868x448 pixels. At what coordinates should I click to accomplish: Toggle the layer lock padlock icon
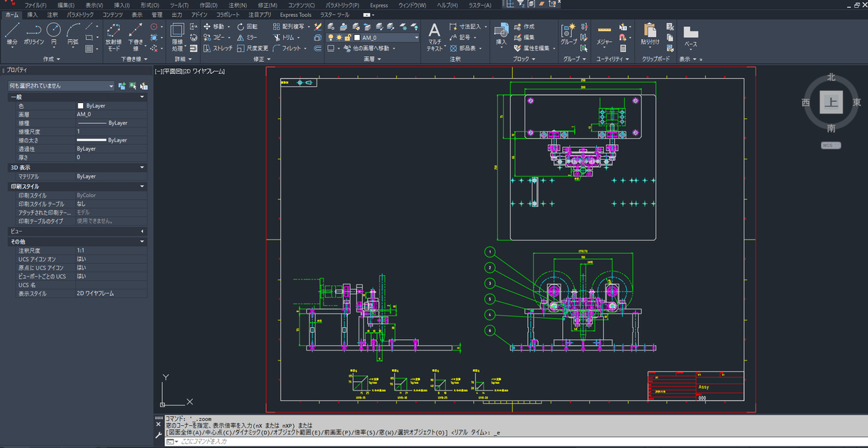[348, 38]
